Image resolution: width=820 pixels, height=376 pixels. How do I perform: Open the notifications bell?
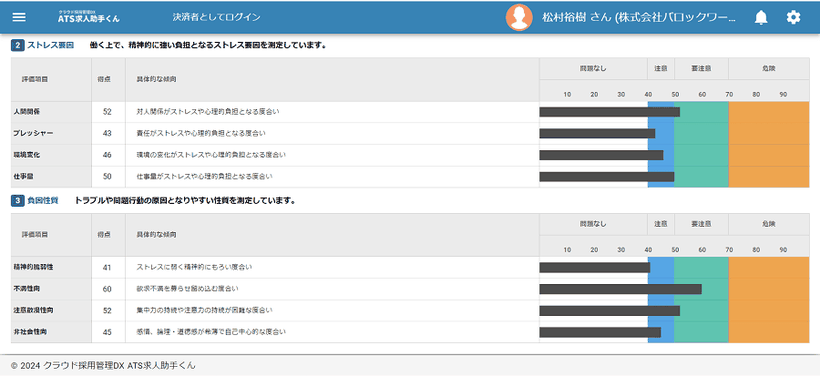[761, 18]
